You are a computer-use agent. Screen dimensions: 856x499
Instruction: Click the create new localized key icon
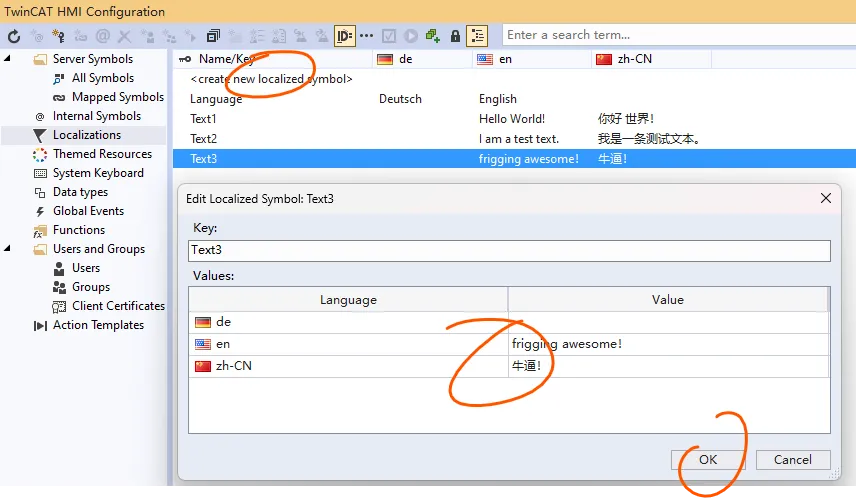(58, 36)
